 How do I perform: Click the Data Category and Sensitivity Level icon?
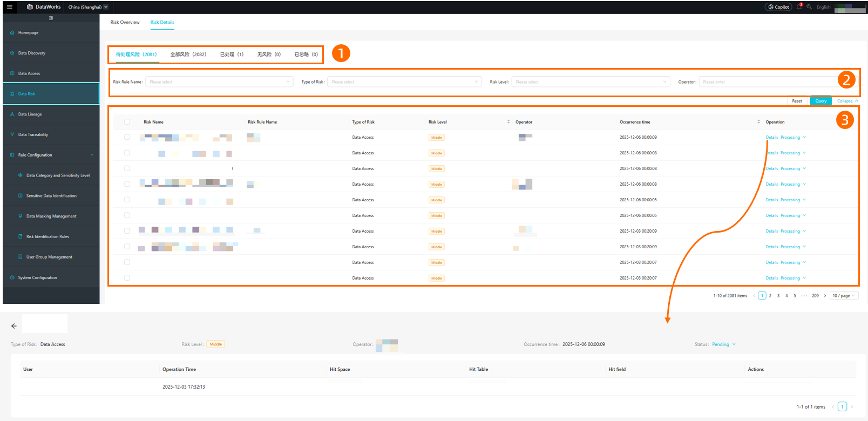21,175
